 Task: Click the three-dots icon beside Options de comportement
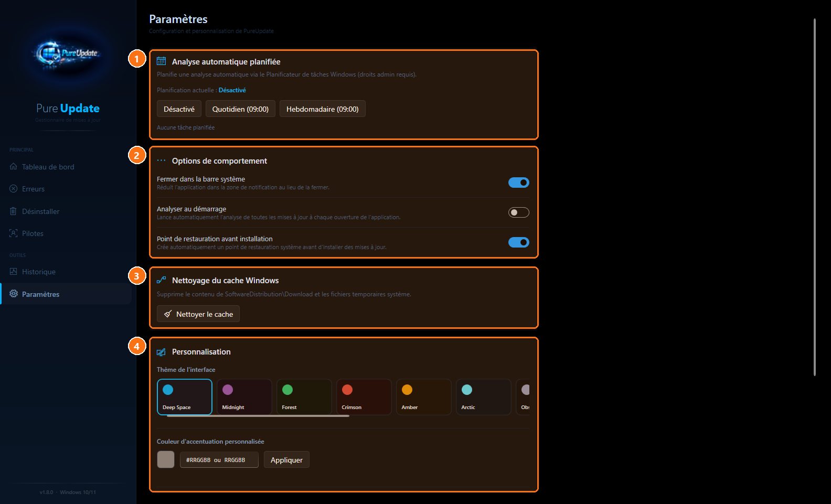click(162, 160)
